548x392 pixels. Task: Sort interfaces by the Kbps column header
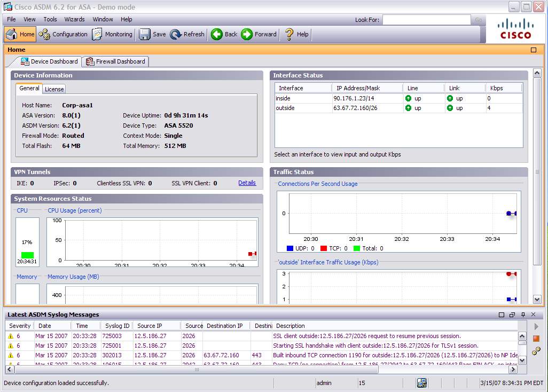point(504,88)
